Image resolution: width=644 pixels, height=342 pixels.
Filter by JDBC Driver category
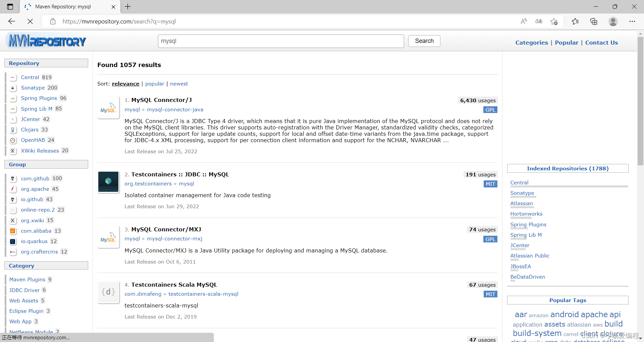(x=24, y=290)
